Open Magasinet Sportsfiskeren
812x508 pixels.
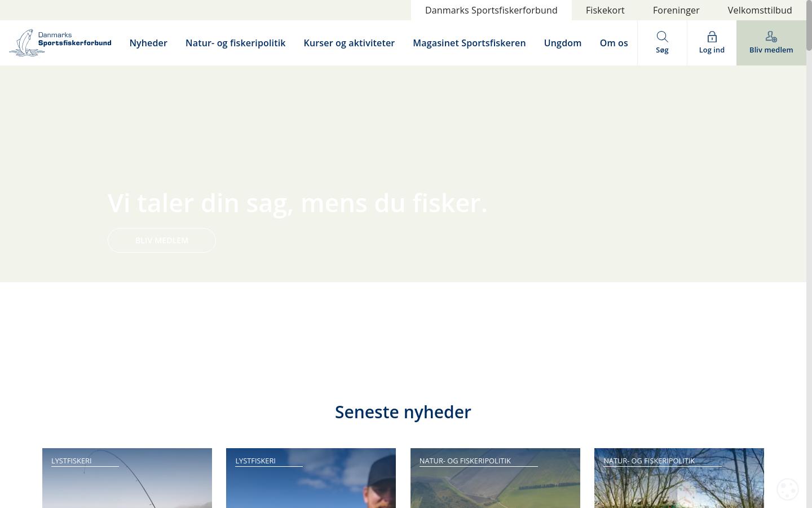(469, 43)
